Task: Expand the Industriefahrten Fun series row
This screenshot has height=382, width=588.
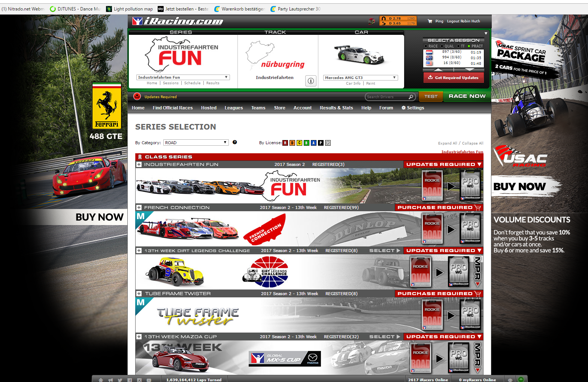Action: (x=139, y=164)
